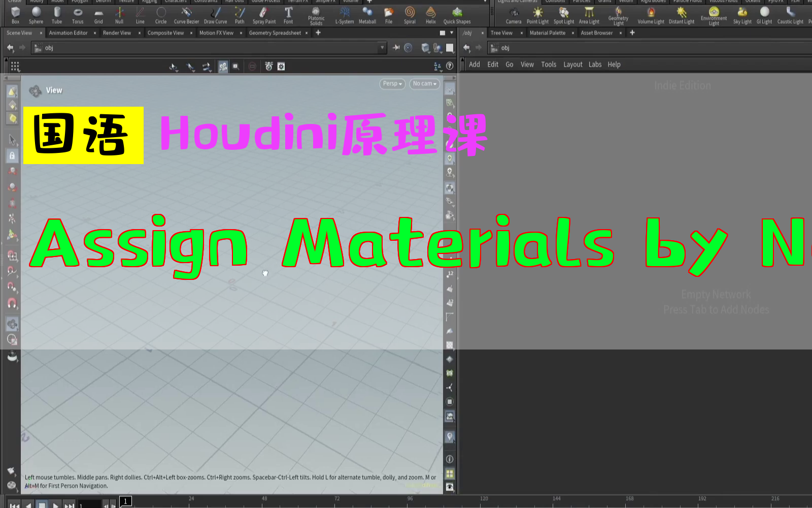
Task: Add a Point Light
Action: [537, 15]
